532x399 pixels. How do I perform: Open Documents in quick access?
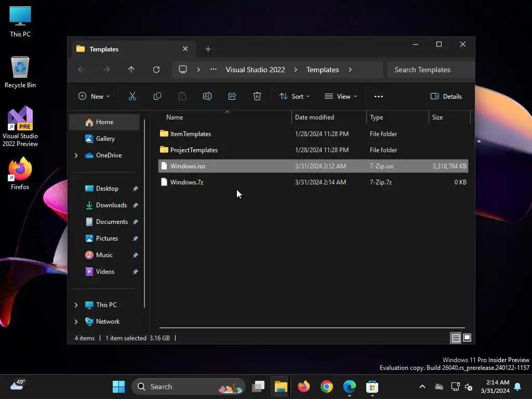click(x=104, y=222)
